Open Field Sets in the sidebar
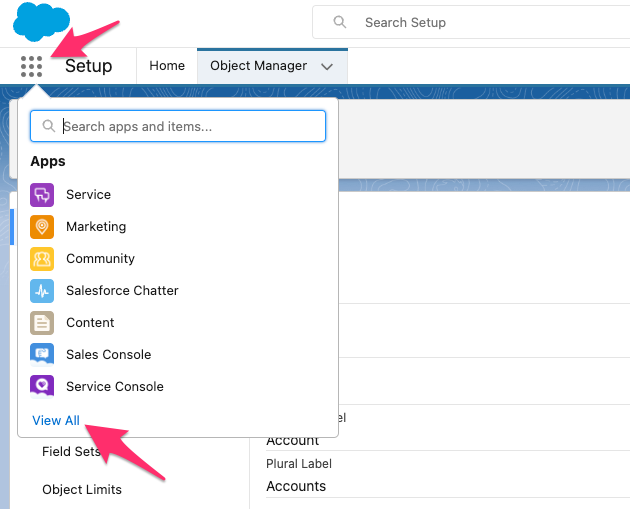Screen dimensions: 630x509 click(x=71, y=452)
